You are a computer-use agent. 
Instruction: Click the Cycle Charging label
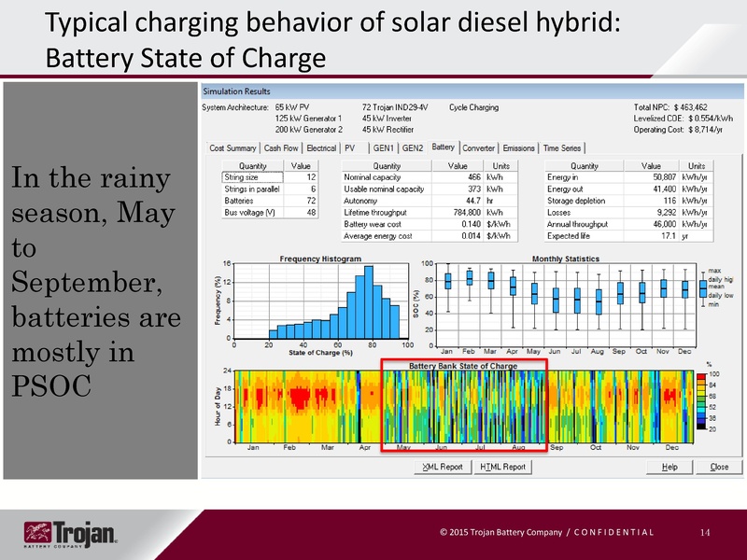click(x=473, y=107)
